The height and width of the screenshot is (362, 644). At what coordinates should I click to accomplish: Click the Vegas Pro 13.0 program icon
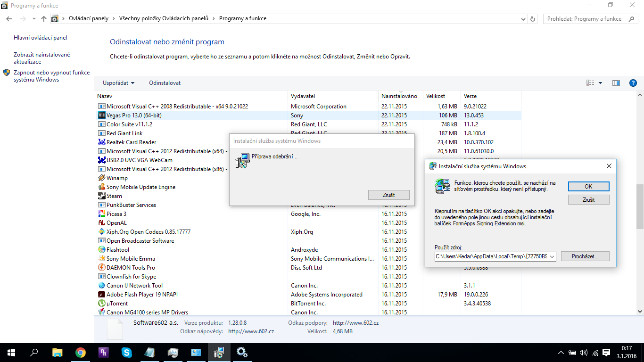pyautogui.click(x=101, y=115)
